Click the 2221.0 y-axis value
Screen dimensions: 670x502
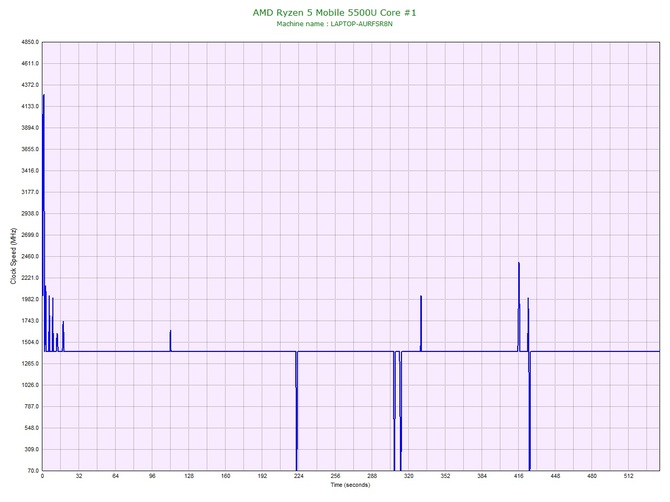pyautogui.click(x=30, y=278)
